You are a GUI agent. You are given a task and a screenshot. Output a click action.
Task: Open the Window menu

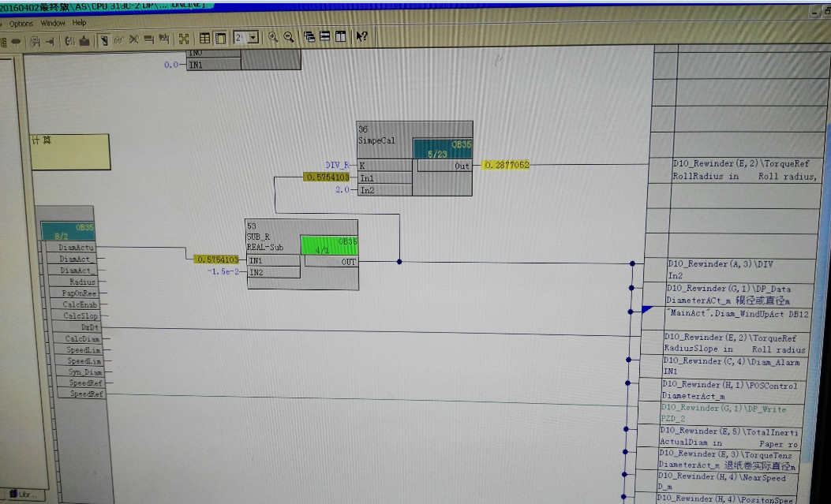tap(53, 23)
